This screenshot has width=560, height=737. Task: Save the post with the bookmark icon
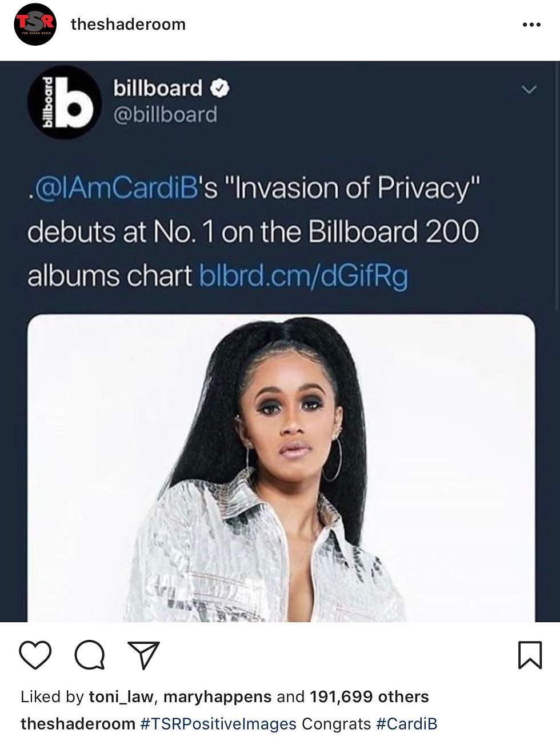530,655
